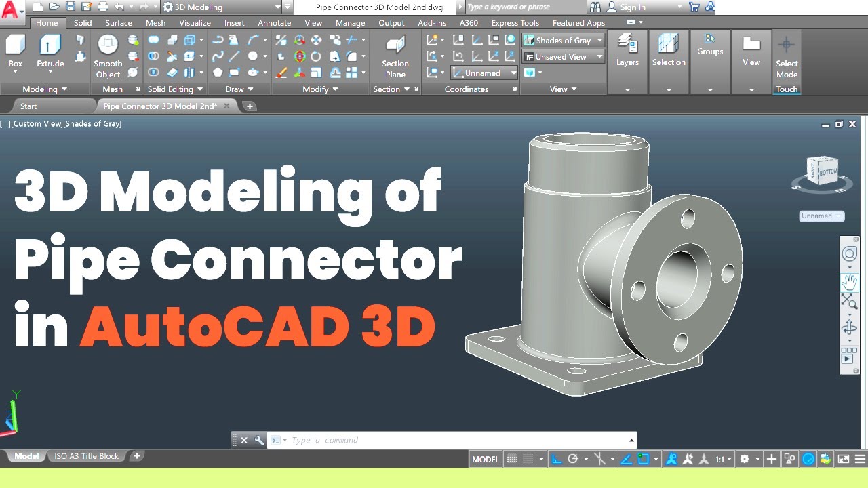The image size is (868, 488).
Task: Open the ISO A3 Title Block layout
Action: coord(86,456)
